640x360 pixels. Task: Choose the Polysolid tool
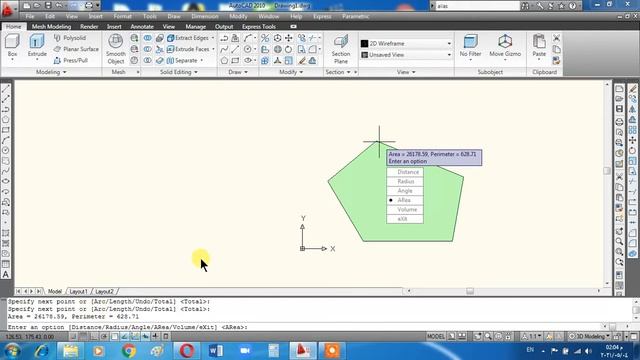70,38
